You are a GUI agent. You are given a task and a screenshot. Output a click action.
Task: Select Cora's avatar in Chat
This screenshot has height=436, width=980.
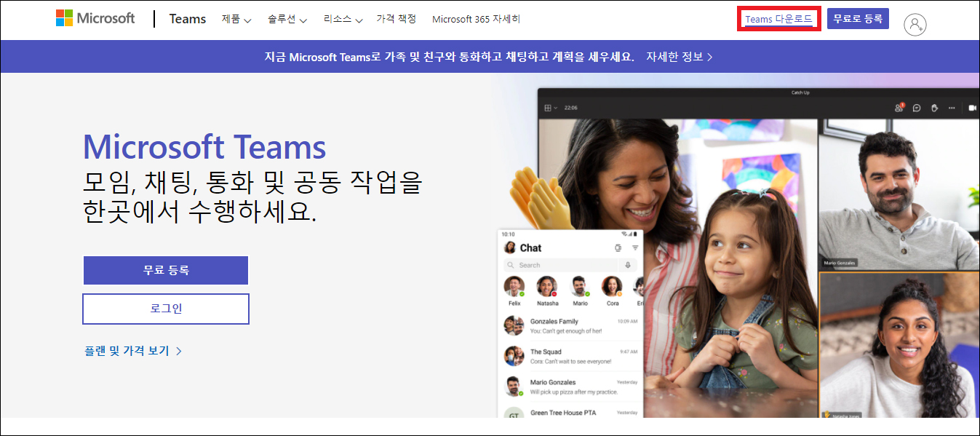[613, 286]
